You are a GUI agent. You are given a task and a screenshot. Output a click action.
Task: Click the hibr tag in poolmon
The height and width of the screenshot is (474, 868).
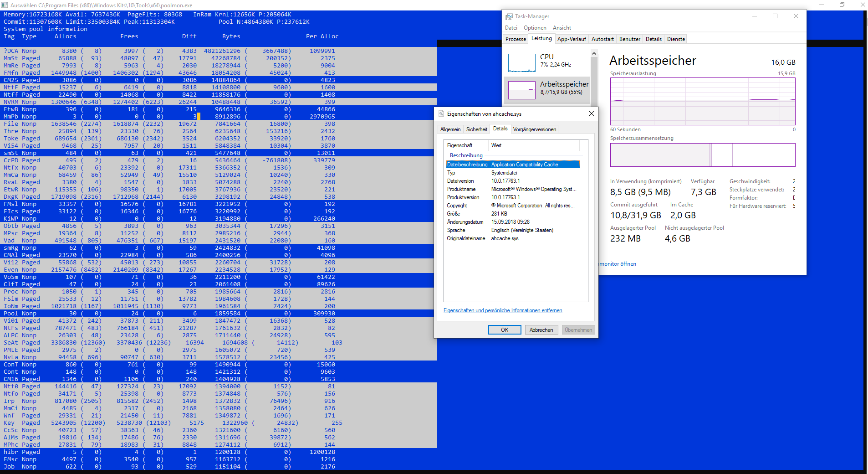pyautogui.click(x=11, y=452)
